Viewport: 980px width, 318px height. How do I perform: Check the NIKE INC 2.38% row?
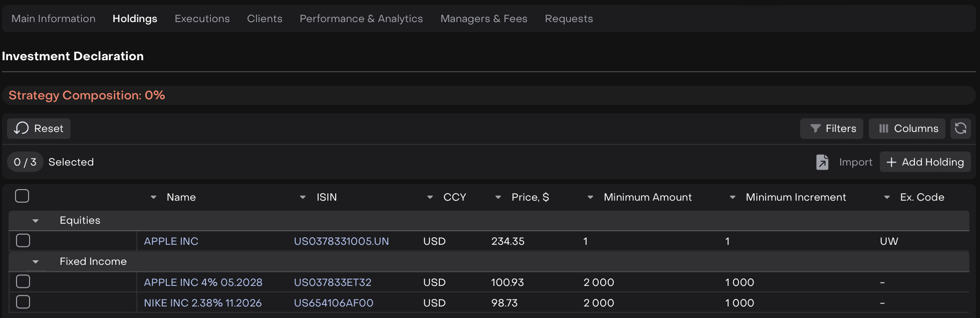(x=23, y=302)
